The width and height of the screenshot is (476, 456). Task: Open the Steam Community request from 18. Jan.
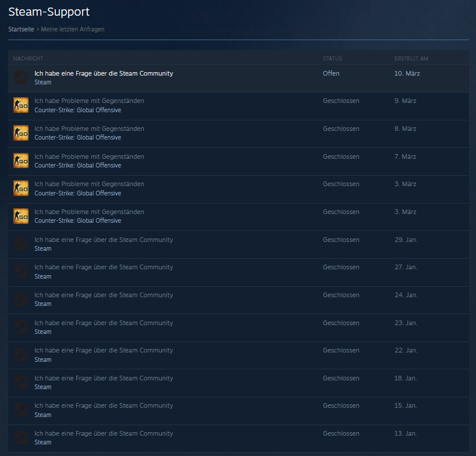tap(104, 378)
